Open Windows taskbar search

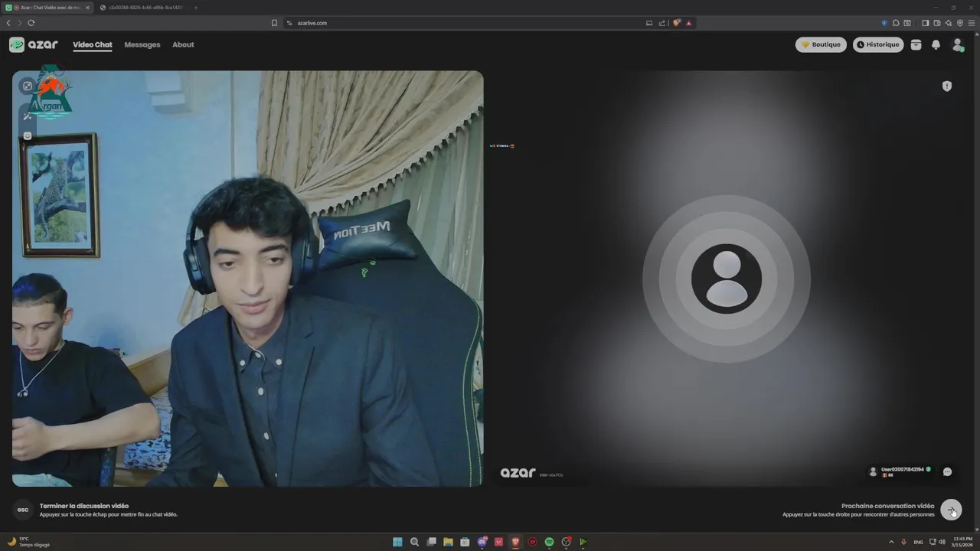pyautogui.click(x=414, y=542)
